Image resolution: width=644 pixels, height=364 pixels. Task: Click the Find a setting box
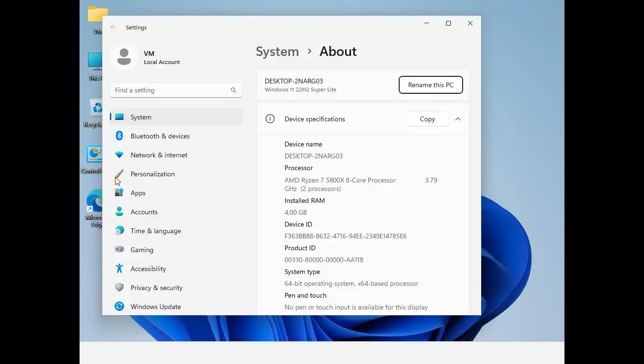[x=176, y=90]
